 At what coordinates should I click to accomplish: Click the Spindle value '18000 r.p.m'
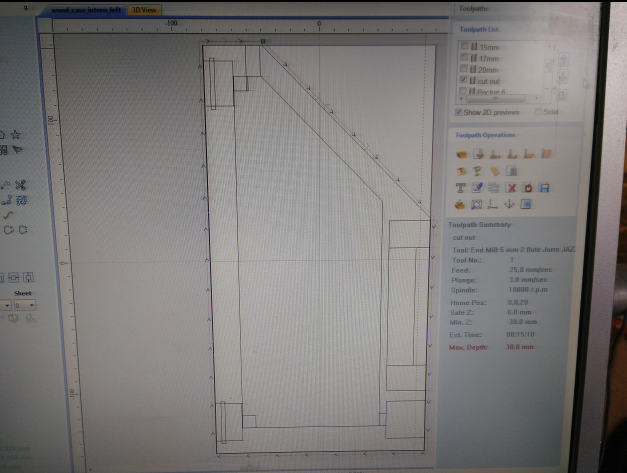point(528,289)
